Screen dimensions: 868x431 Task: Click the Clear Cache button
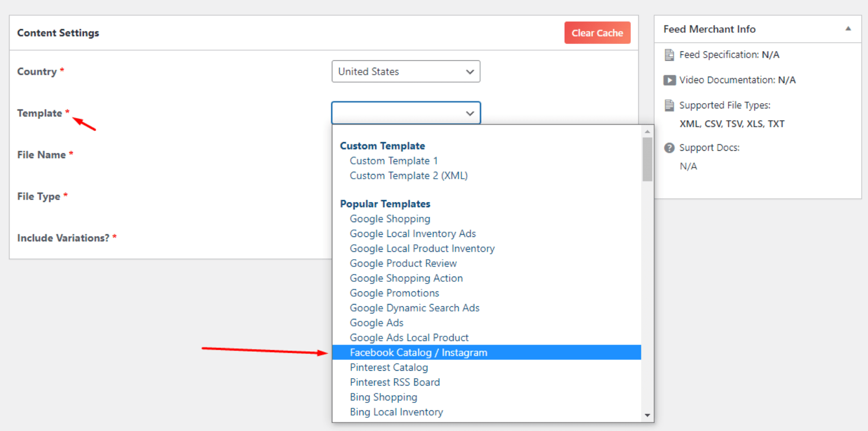[597, 33]
